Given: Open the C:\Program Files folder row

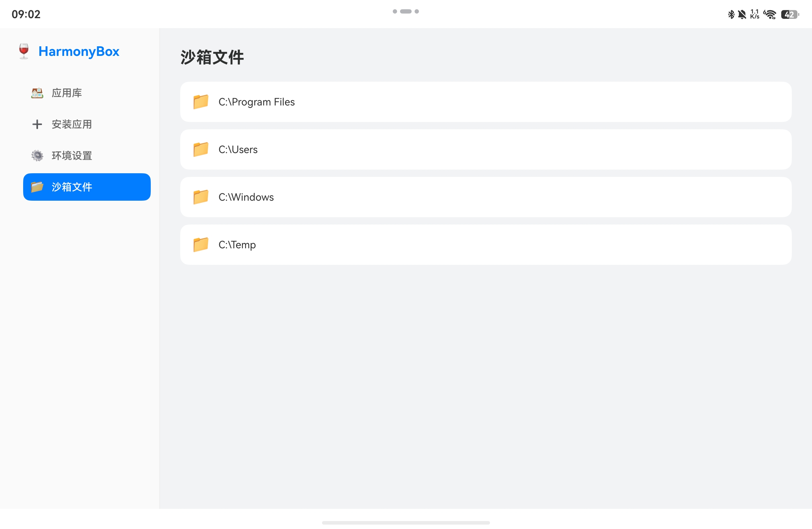Looking at the screenshot, I should (x=486, y=102).
